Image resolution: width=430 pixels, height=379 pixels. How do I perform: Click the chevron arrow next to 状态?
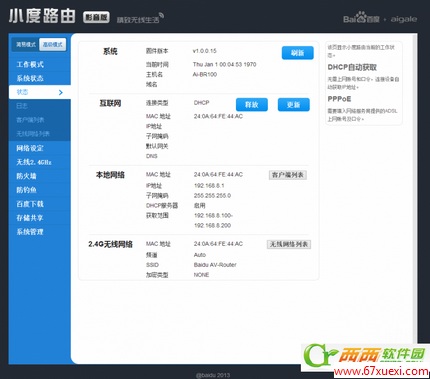[x=61, y=92]
